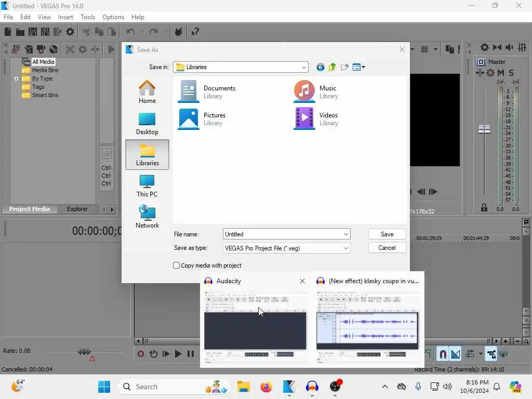Toggle Mute on the Master bus
Image resolution: width=532 pixels, height=399 pixels.
501,73
